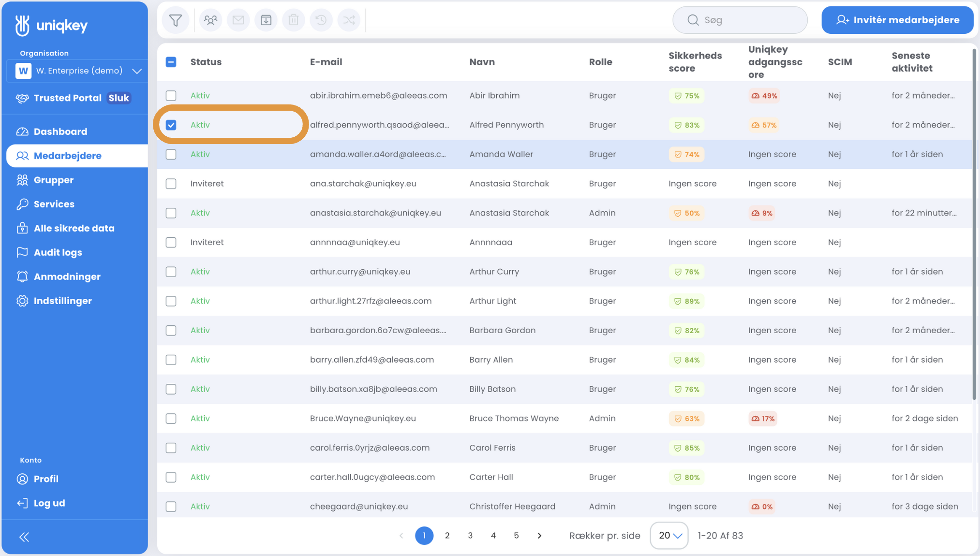Image resolution: width=980 pixels, height=556 pixels.
Task: Click email barbara.gordon.6o7cw@aleeas...
Action: coord(378,331)
